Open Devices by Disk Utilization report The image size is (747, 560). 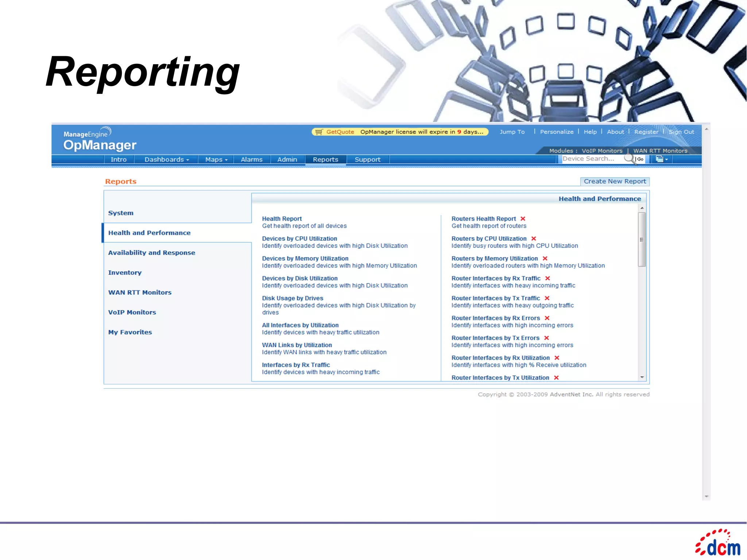pos(299,278)
